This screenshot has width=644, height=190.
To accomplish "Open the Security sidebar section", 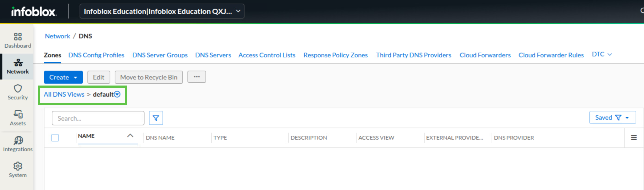I will pyautogui.click(x=18, y=92).
